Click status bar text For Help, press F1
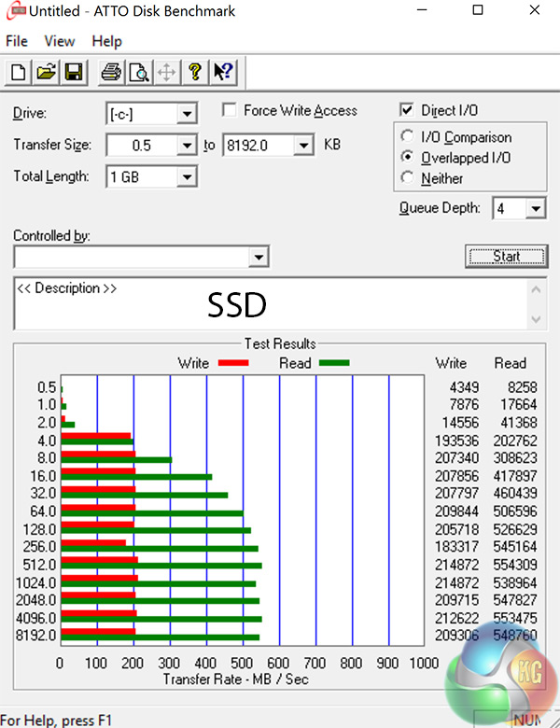560x728 pixels. coord(56,721)
